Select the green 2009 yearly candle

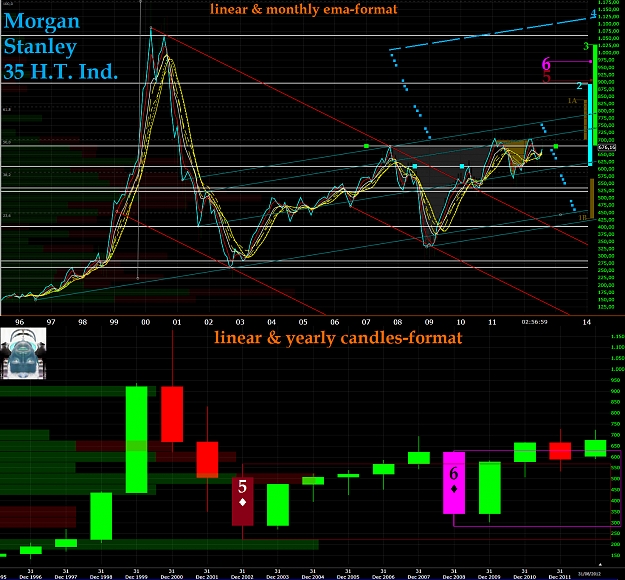(x=489, y=488)
